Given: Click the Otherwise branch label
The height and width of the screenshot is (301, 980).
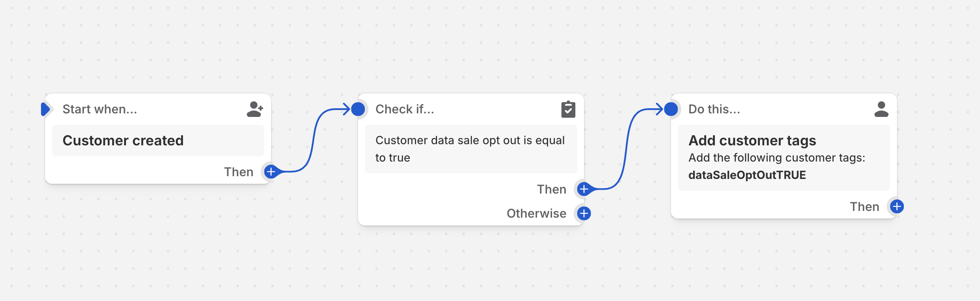Looking at the screenshot, I should pyautogui.click(x=536, y=213).
